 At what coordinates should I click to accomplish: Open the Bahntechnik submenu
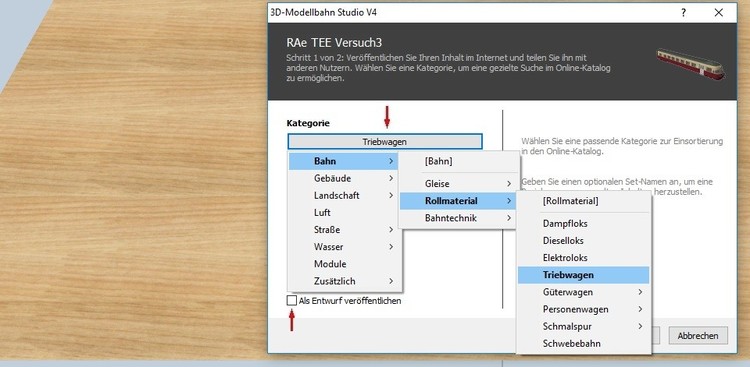coord(458,218)
